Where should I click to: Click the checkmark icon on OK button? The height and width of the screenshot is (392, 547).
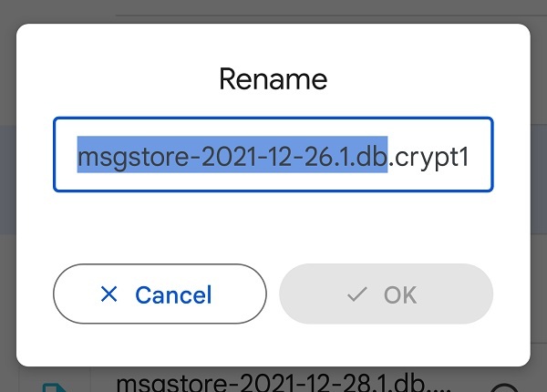(x=357, y=294)
